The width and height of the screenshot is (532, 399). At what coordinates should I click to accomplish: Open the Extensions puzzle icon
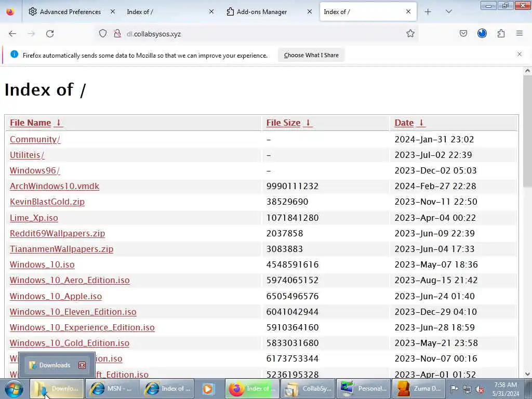(501, 33)
